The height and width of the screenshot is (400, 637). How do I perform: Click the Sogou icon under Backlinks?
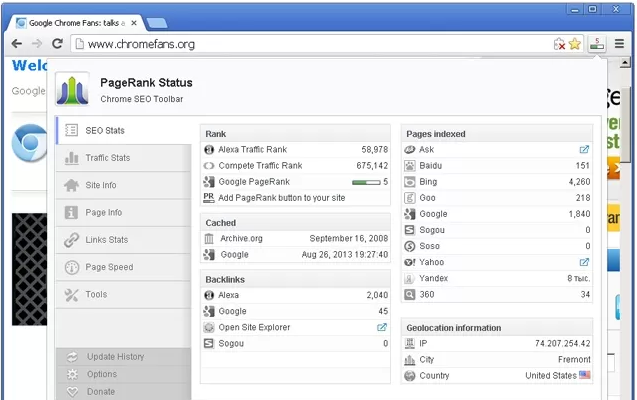coord(209,343)
